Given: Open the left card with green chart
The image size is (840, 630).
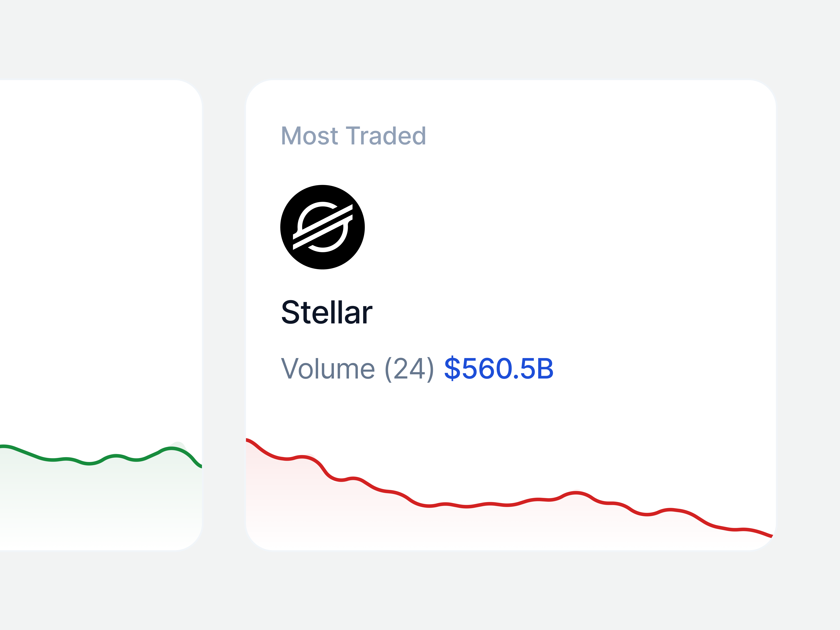Looking at the screenshot, I should 101,315.
